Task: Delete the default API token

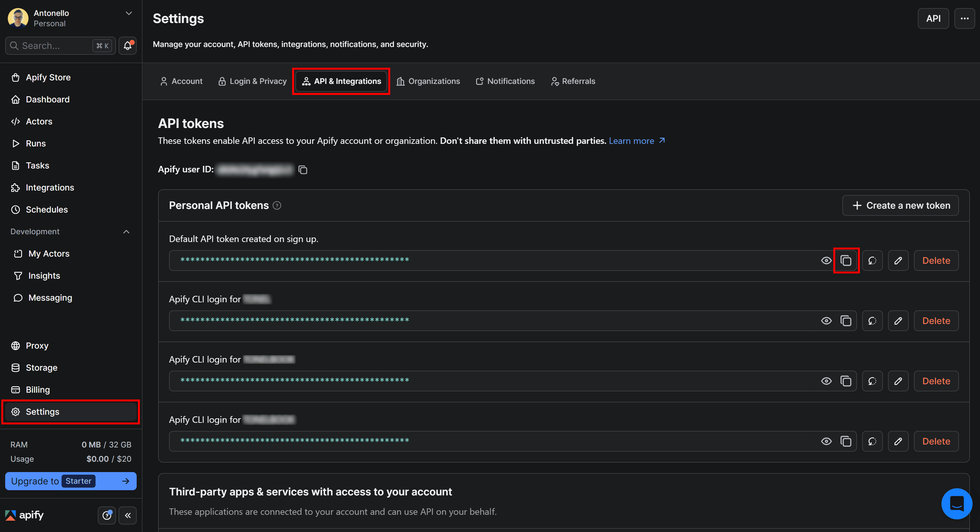Action: [936, 261]
